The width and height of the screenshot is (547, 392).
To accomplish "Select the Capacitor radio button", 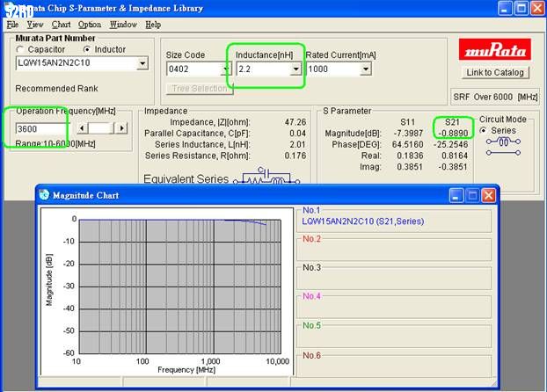I will [20, 49].
